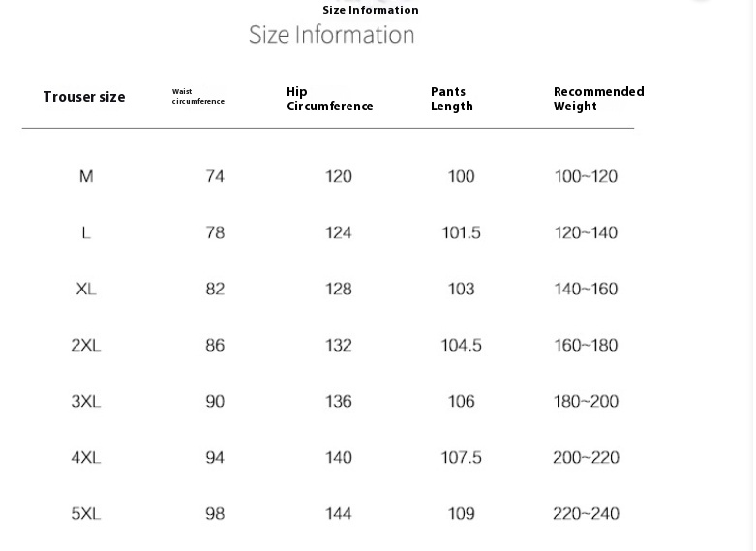Click the small bold Size Information caption
Image resolution: width=756 pixels, height=551 pixels.
[x=371, y=10]
